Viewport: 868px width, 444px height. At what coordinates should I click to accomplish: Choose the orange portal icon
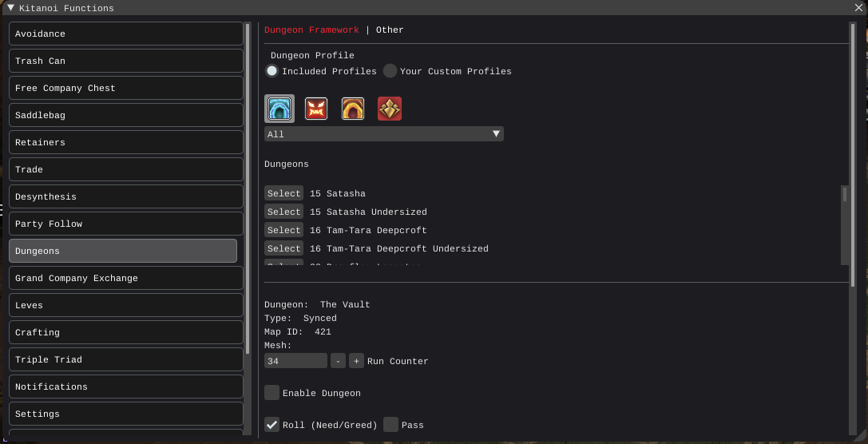click(353, 109)
